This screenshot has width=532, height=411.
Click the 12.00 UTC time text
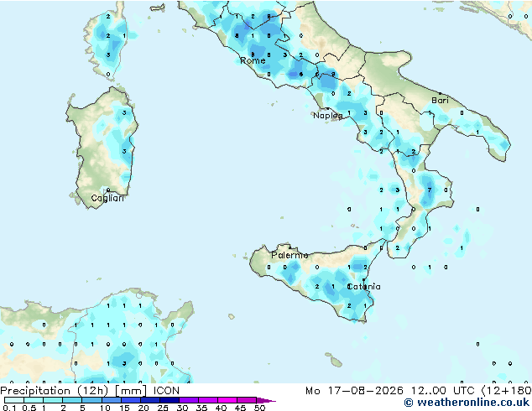click(442, 391)
